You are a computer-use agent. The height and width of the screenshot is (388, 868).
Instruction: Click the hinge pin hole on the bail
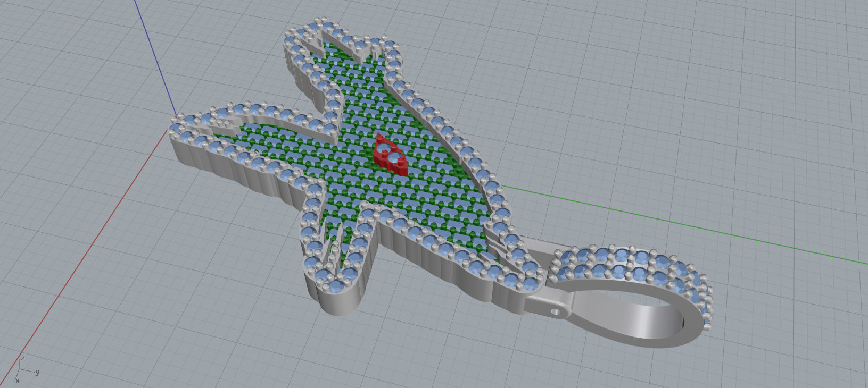coord(555,311)
